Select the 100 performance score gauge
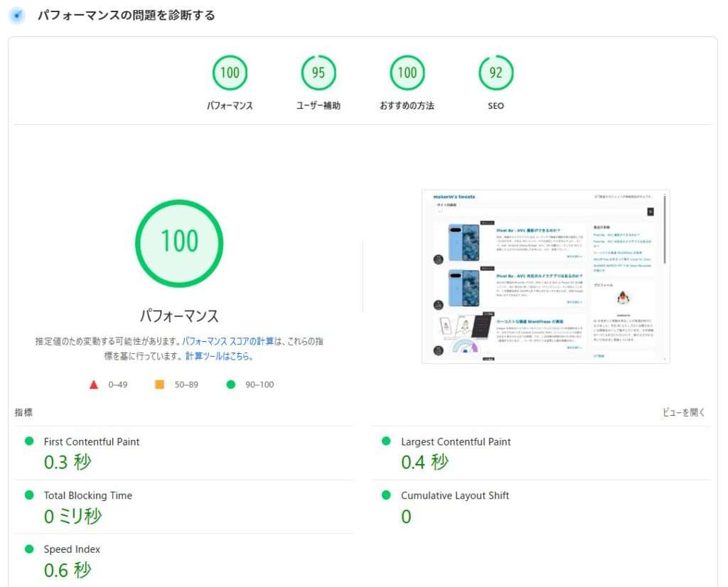This screenshot has height=587, width=728. tap(230, 72)
